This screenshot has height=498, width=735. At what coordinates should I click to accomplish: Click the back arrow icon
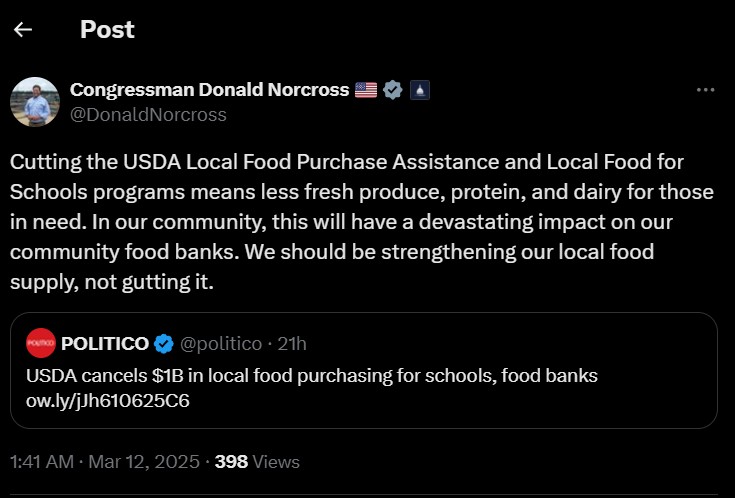[23, 30]
